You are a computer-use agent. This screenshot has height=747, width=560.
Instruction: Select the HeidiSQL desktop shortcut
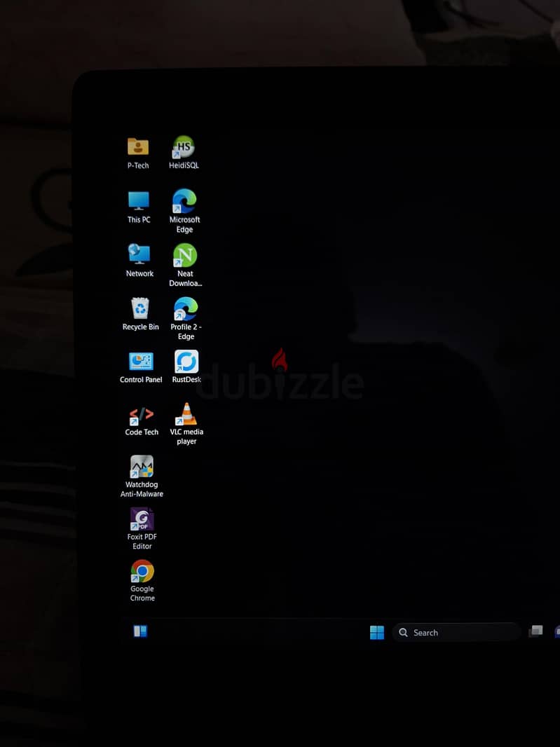pos(184,146)
